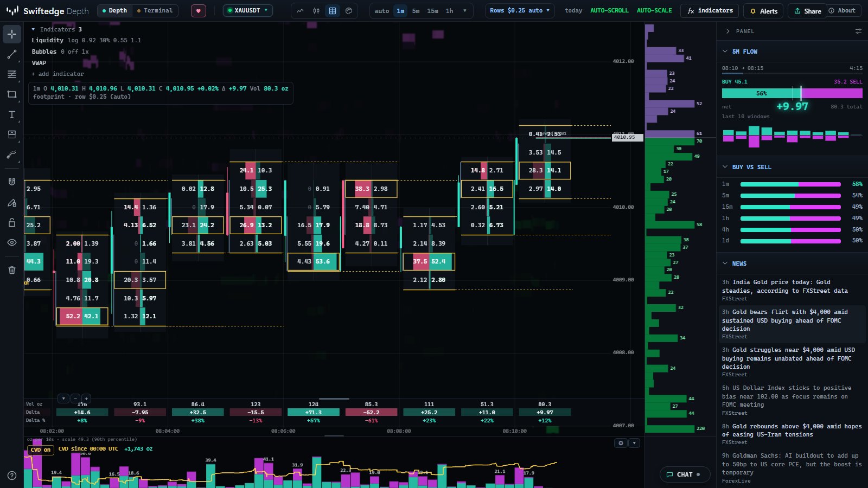
Task: Select the 15m timeframe
Action: [432, 11]
